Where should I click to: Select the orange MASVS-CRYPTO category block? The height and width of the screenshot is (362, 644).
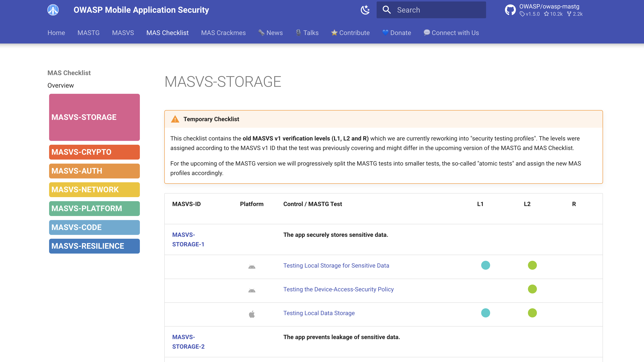pyautogui.click(x=94, y=152)
